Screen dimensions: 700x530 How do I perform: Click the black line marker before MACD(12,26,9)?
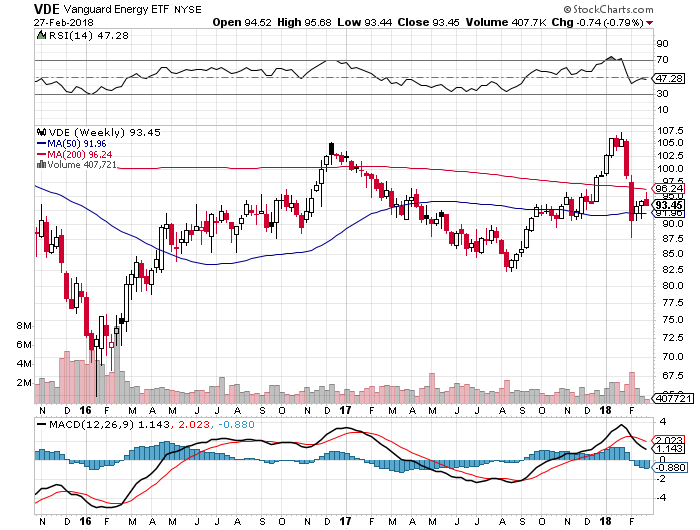click(x=42, y=424)
